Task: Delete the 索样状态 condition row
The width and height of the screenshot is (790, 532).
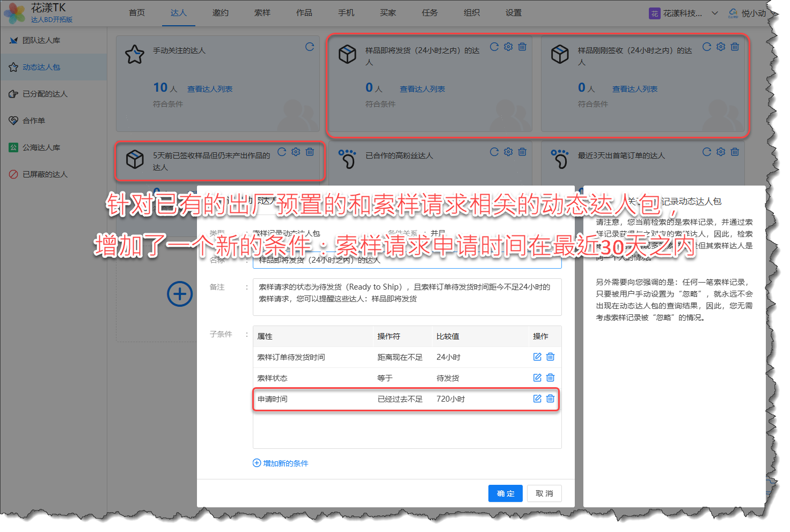Action: [550, 378]
